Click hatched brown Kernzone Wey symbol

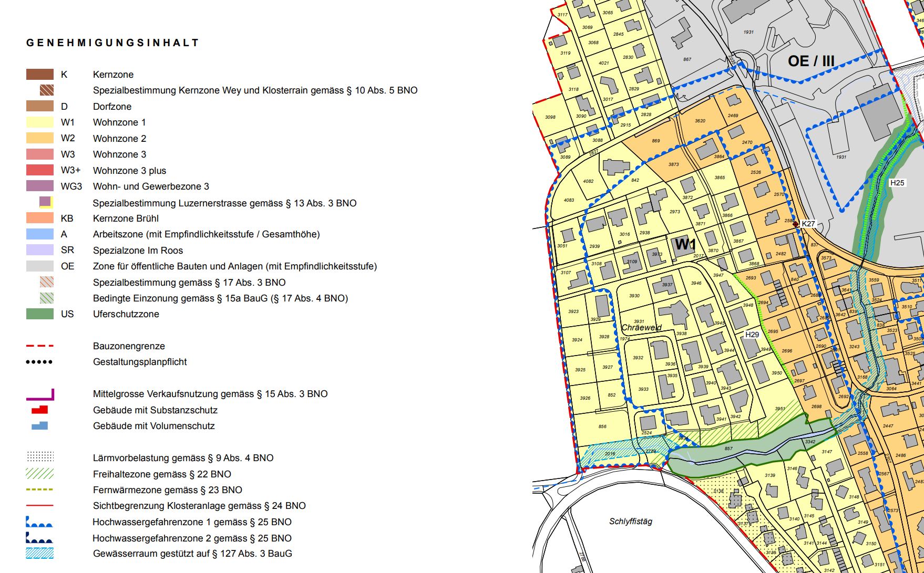(x=47, y=90)
